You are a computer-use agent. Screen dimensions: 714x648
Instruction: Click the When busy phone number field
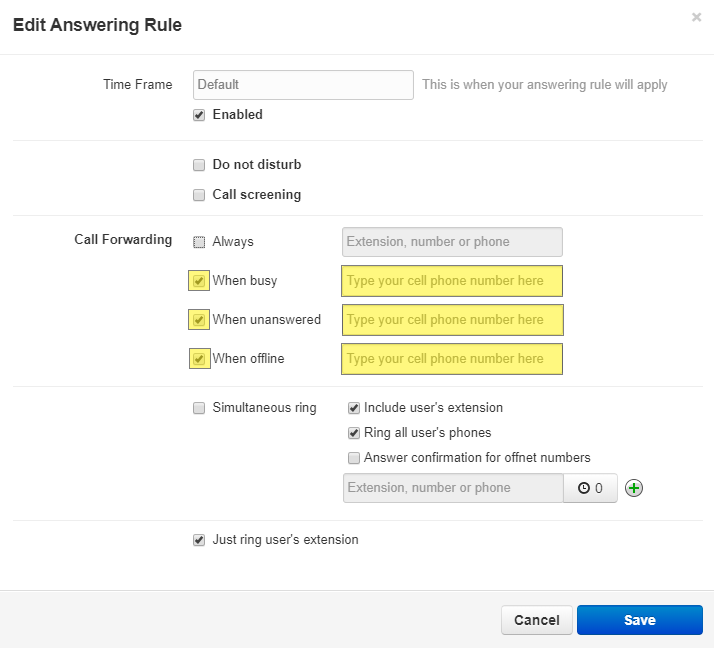(452, 281)
